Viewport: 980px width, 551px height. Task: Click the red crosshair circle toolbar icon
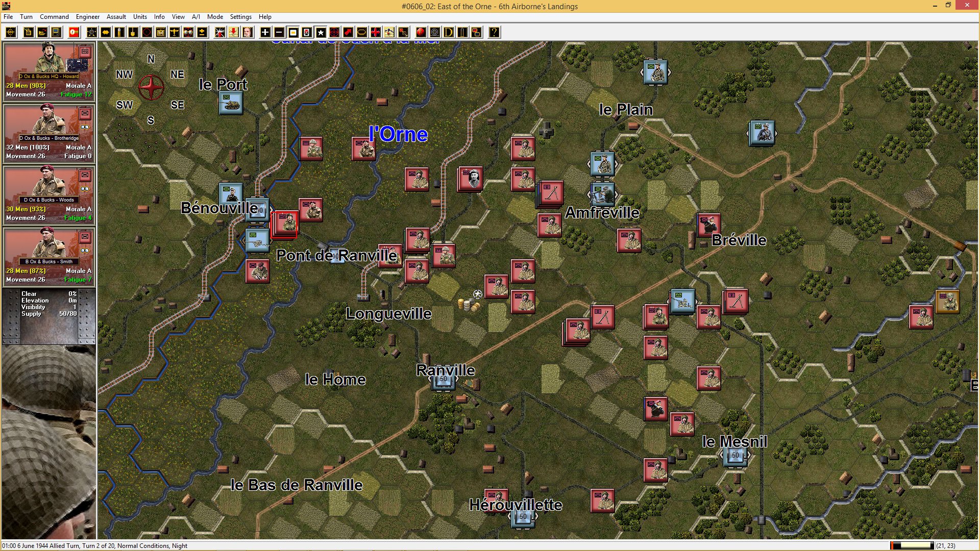334,32
